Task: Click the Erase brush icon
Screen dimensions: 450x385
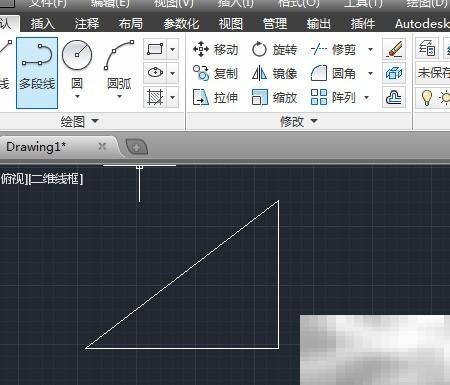Action: click(394, 49)
